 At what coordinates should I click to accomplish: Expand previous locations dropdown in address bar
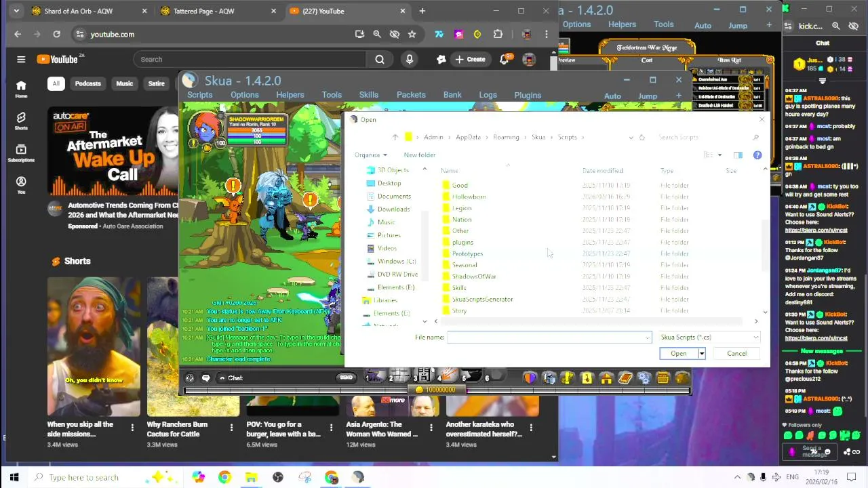[631, 137]
